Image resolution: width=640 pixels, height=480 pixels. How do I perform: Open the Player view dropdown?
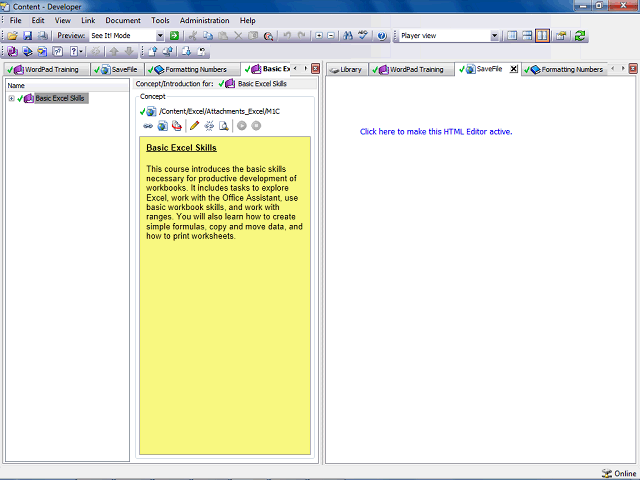494,36
